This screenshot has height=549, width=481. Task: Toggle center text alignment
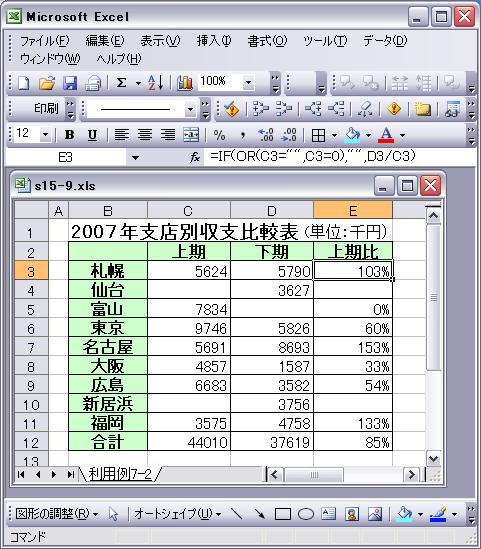click(x=145, y=135)
